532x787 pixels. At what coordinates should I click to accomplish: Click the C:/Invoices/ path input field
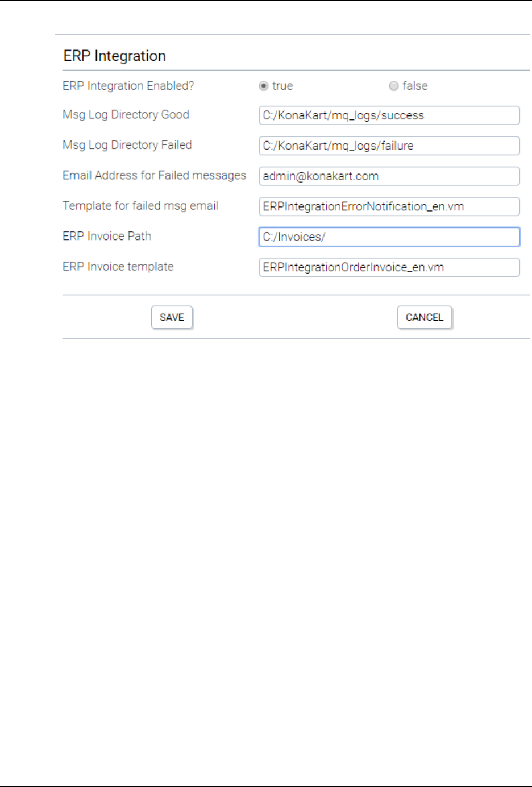(389, 237)
